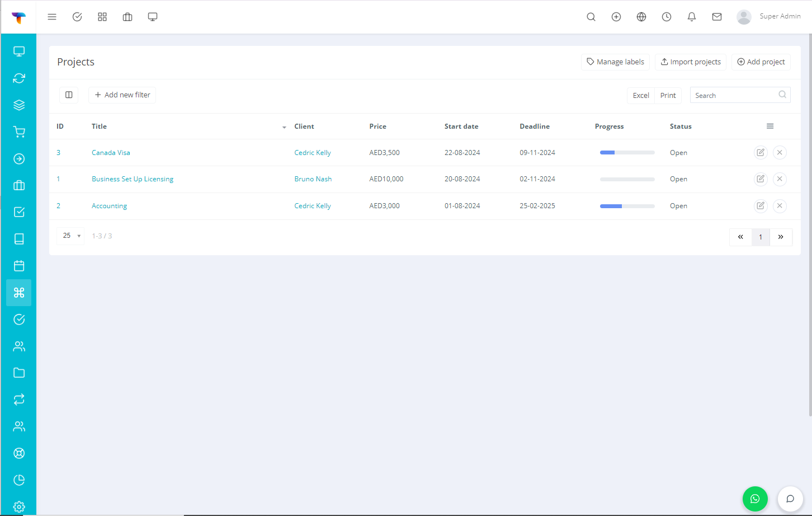Viewport: 812px width, 516px height.
Task: Open the chat bubble widget
Action: point(790,499)
